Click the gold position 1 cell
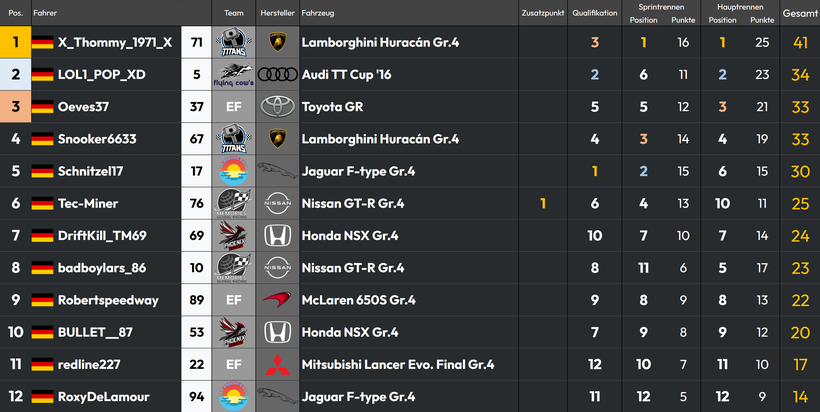Image resolution: width=820 pixels, height=412 pixels. tap(15, 42)
